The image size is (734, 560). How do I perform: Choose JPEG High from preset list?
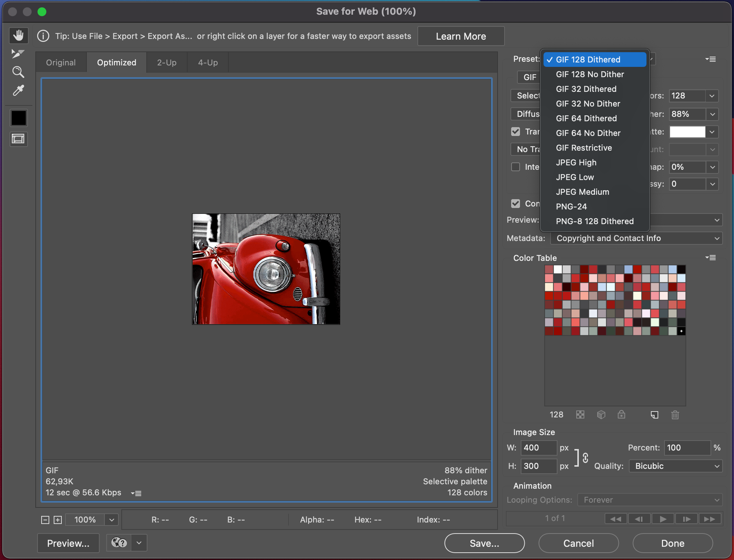pyautogui.click(x=576, y=162)
